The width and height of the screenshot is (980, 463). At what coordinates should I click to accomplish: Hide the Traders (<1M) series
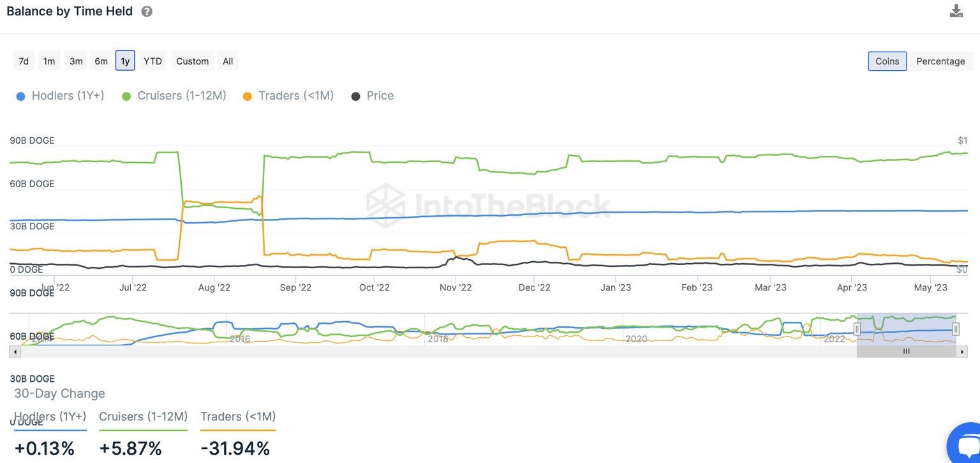click(288, 96)
